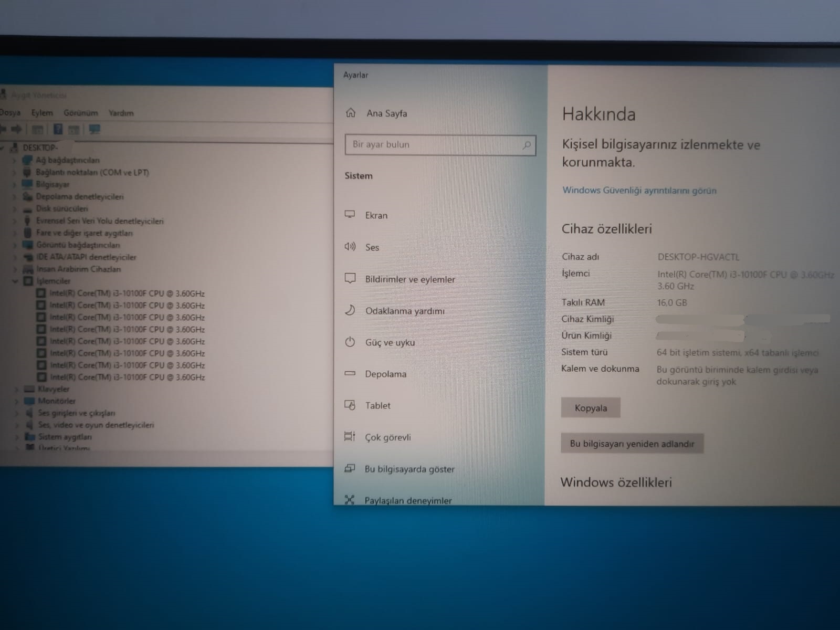This screenshot has height=630, width=840.
Task: Select Odaklanma yardımı moon icon
Action: click(350, 310)
